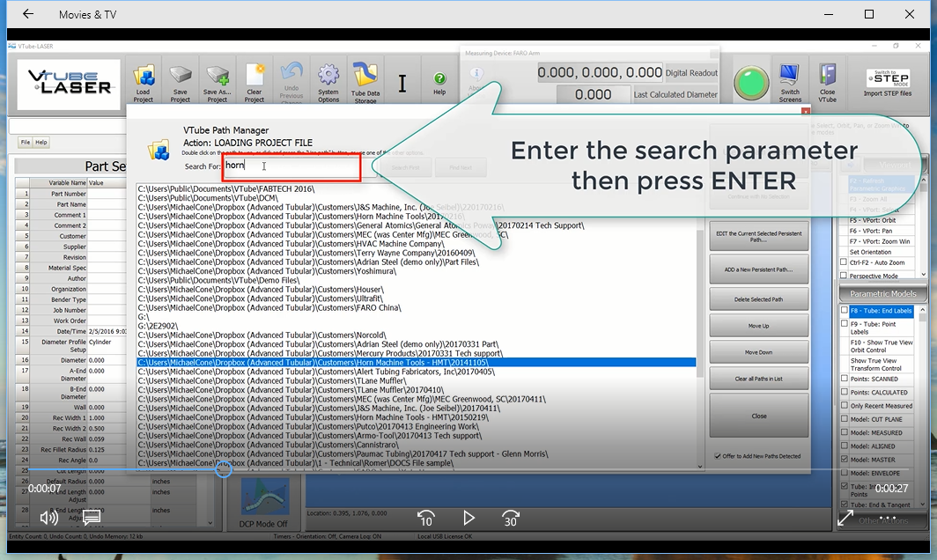Skip back 10 seconds
This screenshot has width=937, height=560.
tap(425, 518)
